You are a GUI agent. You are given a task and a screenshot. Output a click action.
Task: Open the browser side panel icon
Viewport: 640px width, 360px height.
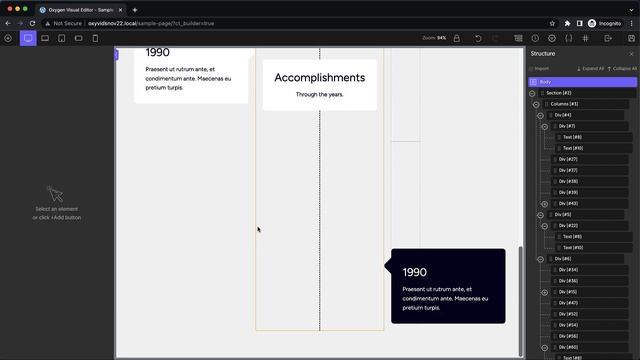[x=580, y=23]
